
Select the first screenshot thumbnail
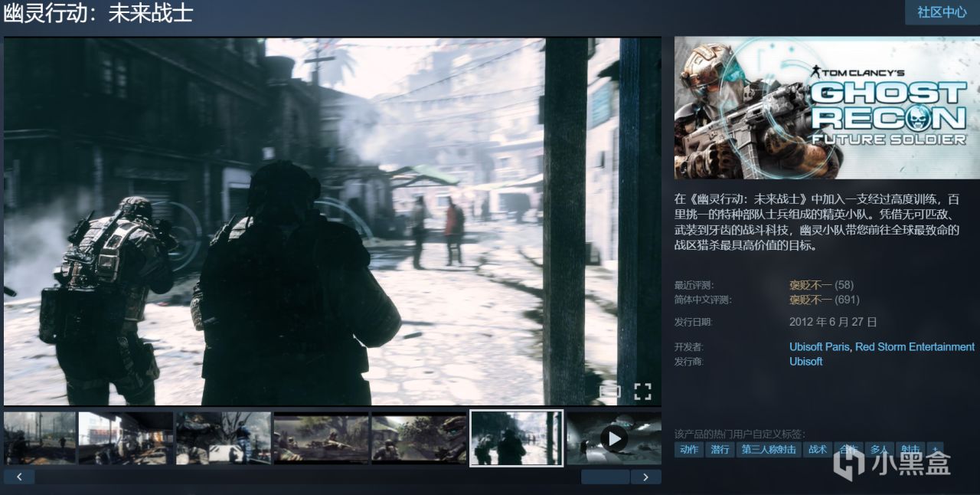coord(40,438)
